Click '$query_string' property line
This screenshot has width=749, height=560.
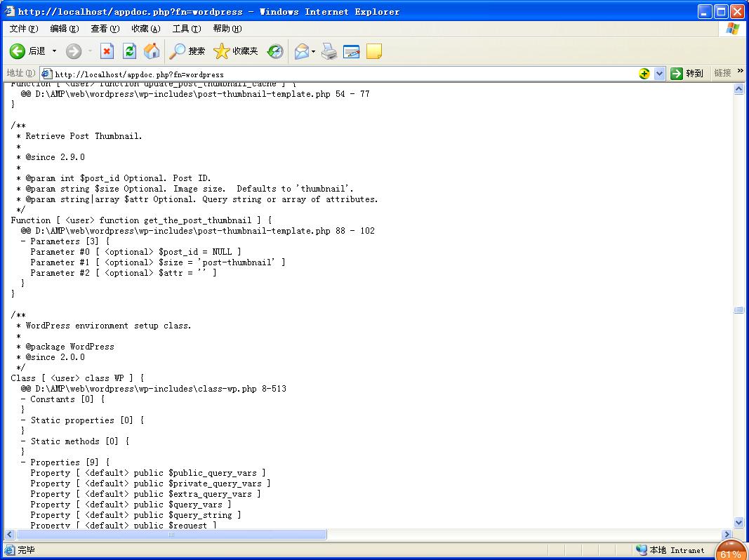(x=135, y=515)
